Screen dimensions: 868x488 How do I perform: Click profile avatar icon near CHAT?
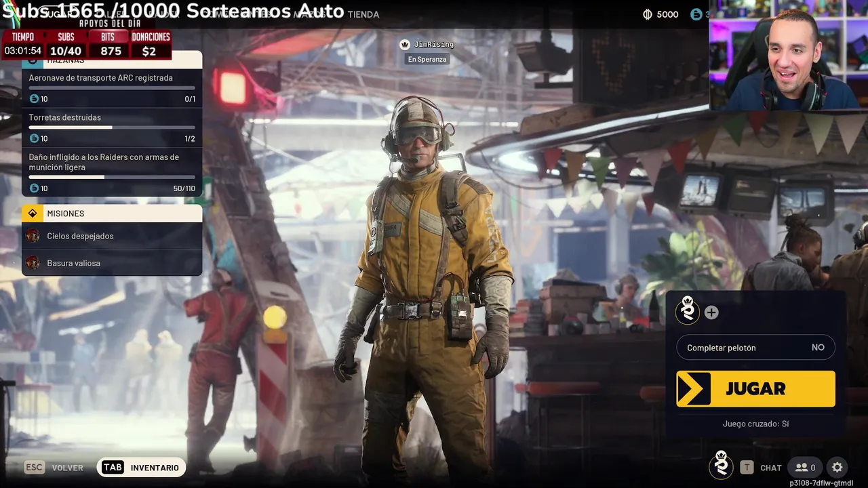pyautogui.click(x=722, y=466)
